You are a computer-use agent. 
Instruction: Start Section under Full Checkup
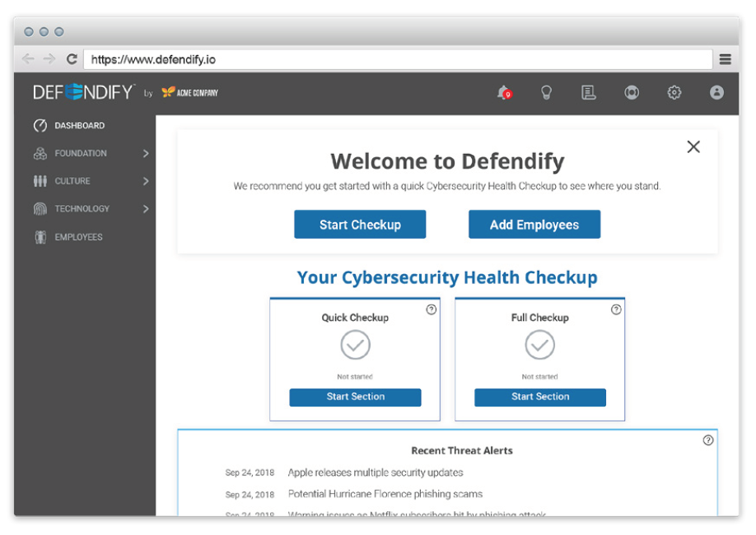pos(540,398)
